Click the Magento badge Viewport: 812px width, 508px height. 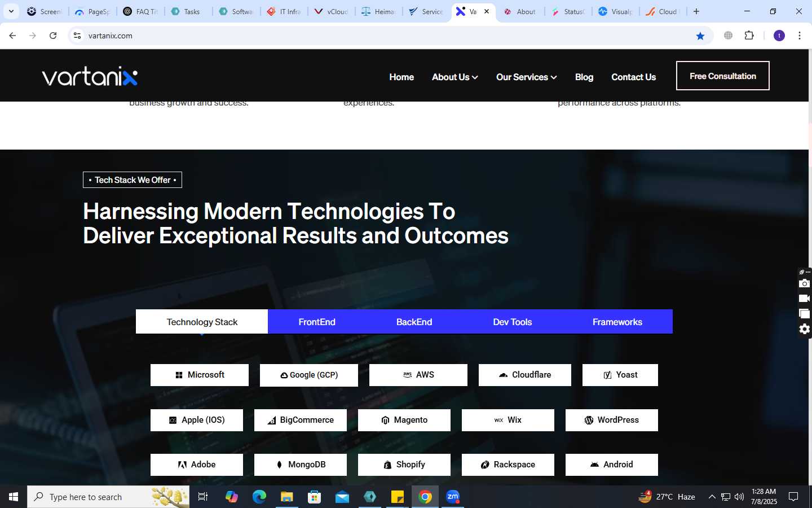click(404, 420)
